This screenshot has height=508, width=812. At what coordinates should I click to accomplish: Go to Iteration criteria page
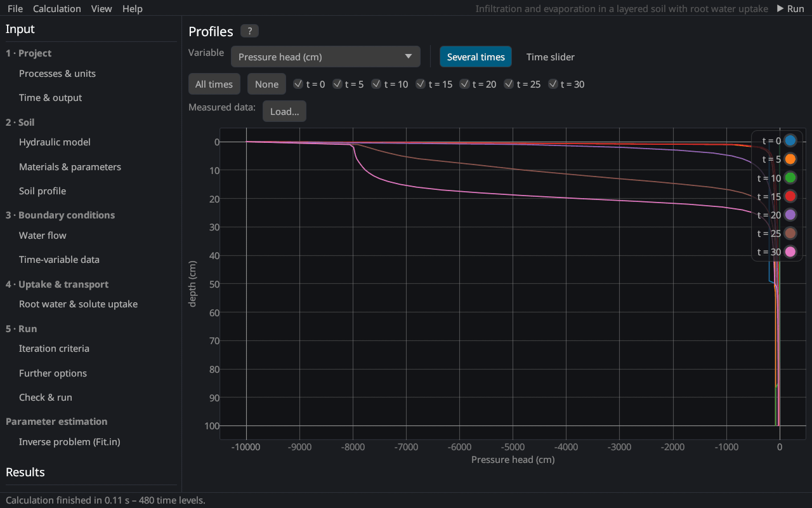(54, 349)
